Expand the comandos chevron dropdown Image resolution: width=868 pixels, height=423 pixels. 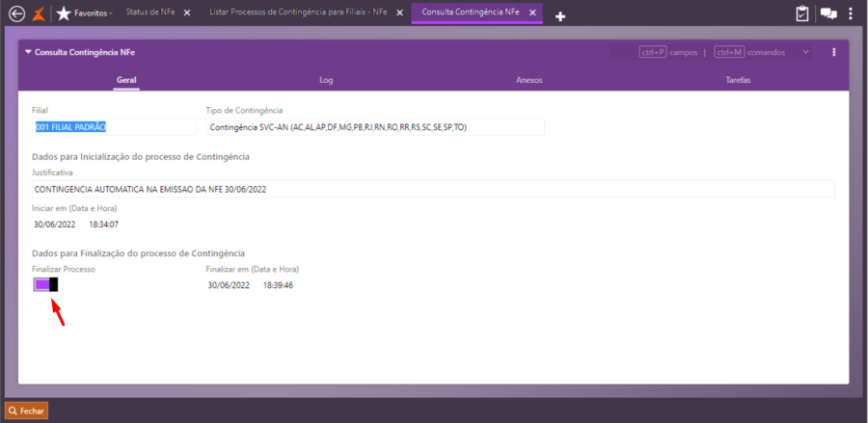pyautogui.click(x=806, y=52)
